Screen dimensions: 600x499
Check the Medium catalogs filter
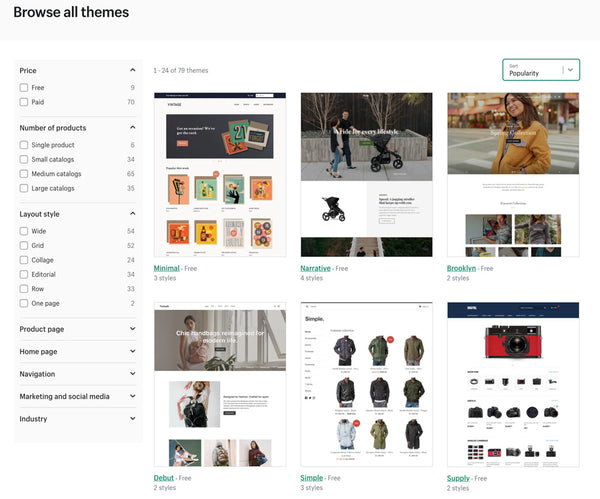(x=24, y=174)
